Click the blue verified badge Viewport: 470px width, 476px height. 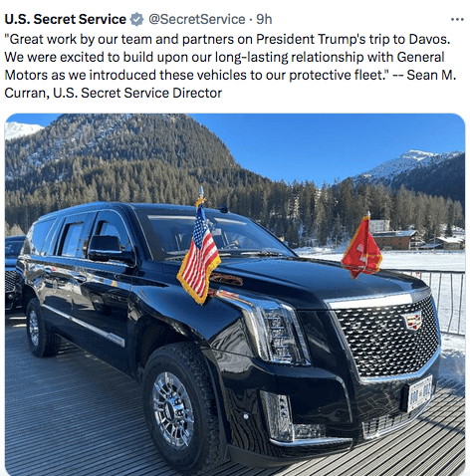136,19
